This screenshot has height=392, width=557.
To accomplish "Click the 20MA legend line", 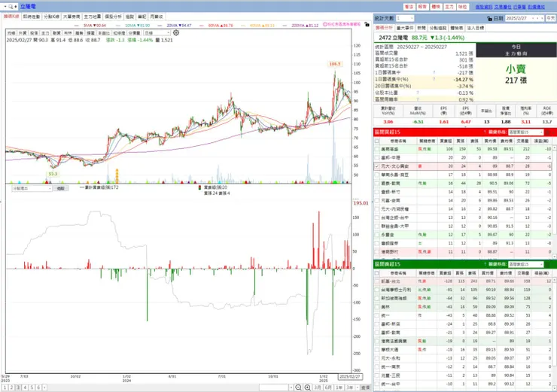I will (x=175, y=26).
